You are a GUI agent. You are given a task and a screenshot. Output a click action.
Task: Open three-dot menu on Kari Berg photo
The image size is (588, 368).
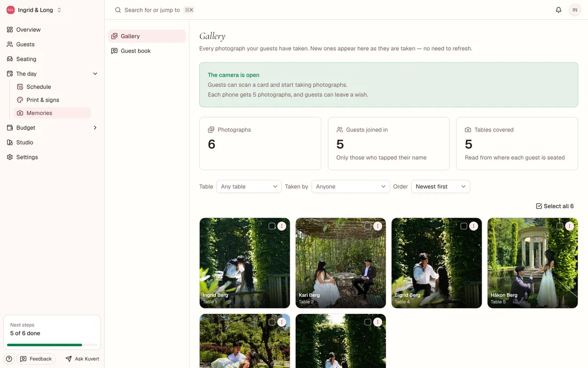coord(377,226)
